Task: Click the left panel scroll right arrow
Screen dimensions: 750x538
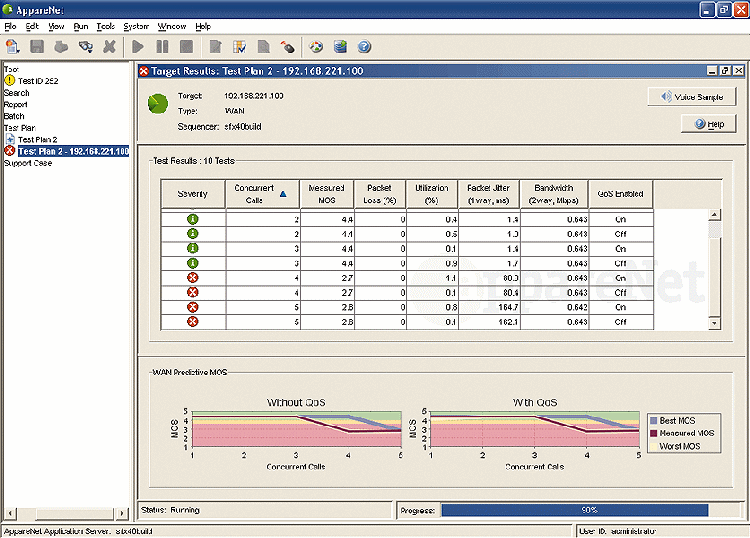Action: (x=122, y=514)
